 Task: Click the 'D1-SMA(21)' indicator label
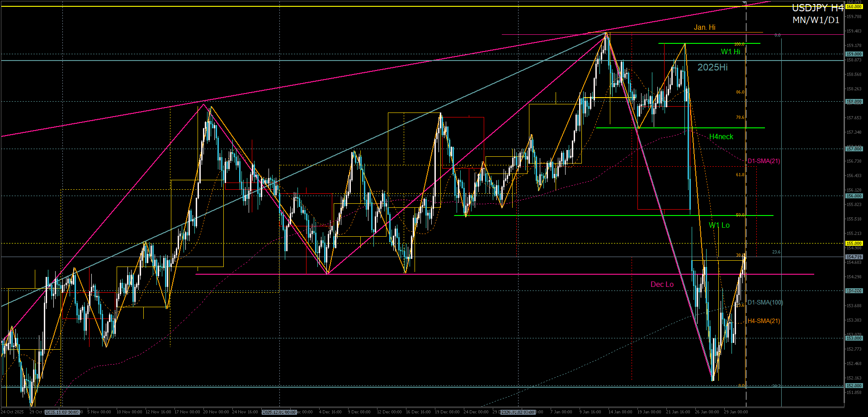click(764, 161)
